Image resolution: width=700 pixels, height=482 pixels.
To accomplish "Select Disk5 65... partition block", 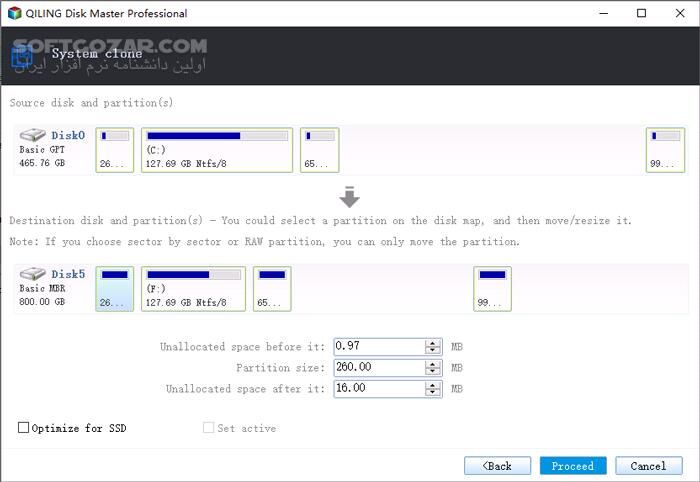I will tap(272, 289).
